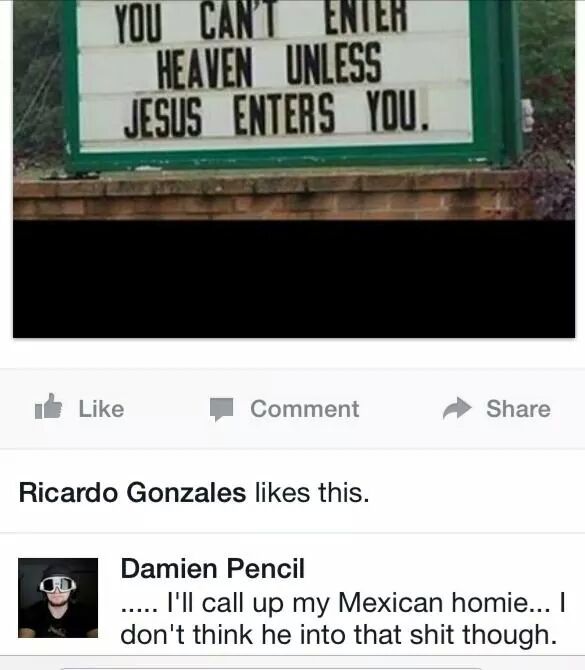585x670 pixels.
Task: Open Ricardo Gonzales' profile link
Action: point(132,493)
